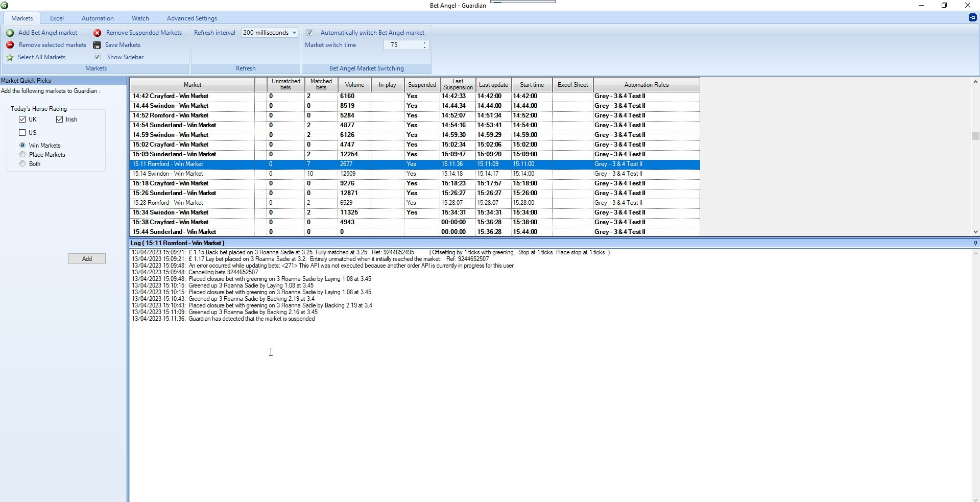Screen dimensions: 980x502
Task: Enable the US horse racing checkbox
Action: pyautogui.click(x=22, y=133)
